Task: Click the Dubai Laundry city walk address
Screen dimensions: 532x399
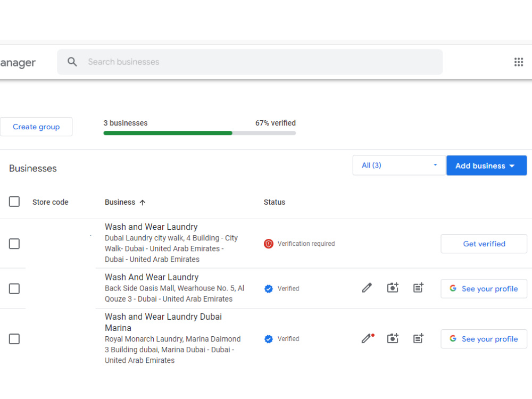Action: click(171, 248)
